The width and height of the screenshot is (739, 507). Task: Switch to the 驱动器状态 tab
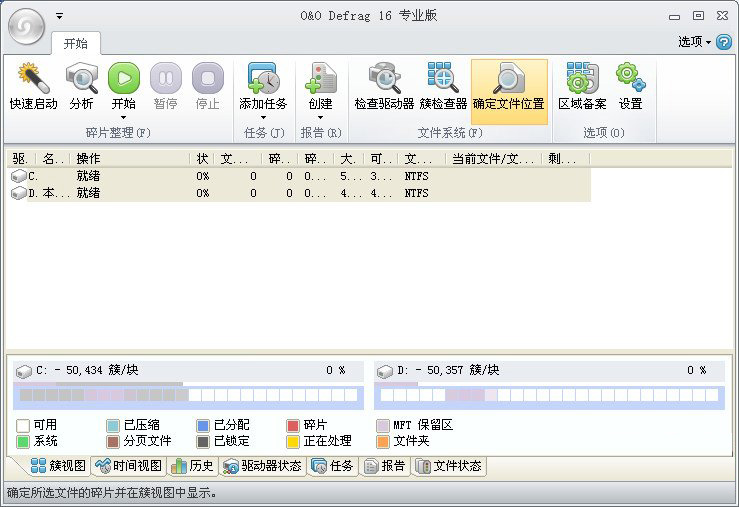coord(262,466)
